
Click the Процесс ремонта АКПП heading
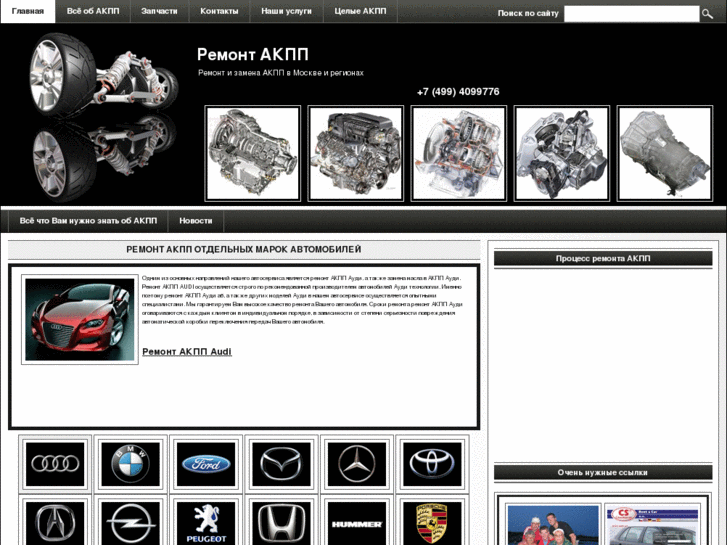[x=603, y=258]
